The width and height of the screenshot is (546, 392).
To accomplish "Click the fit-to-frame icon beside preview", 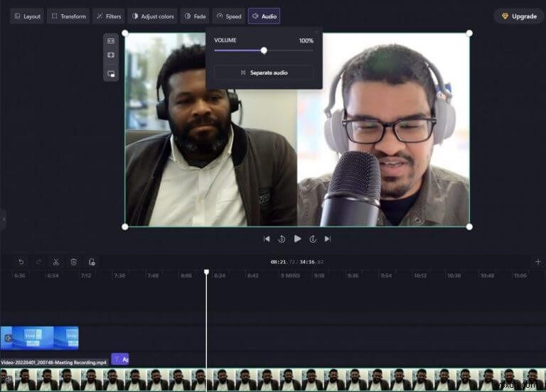I will tap(111, 41).
